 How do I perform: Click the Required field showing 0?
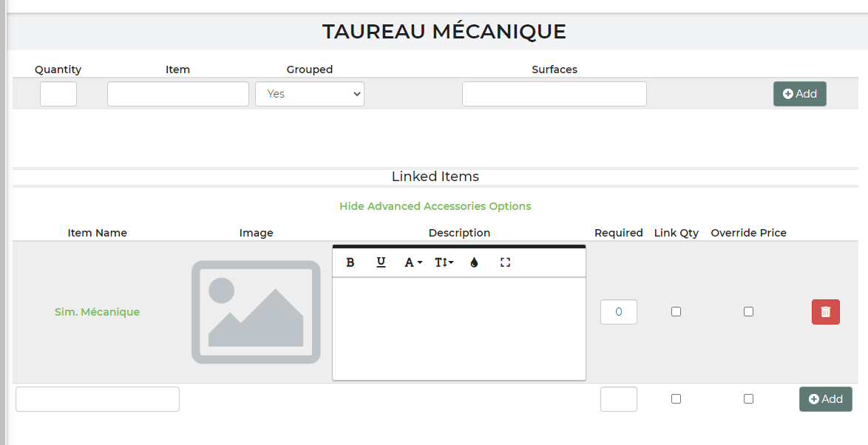coord(618,312)
